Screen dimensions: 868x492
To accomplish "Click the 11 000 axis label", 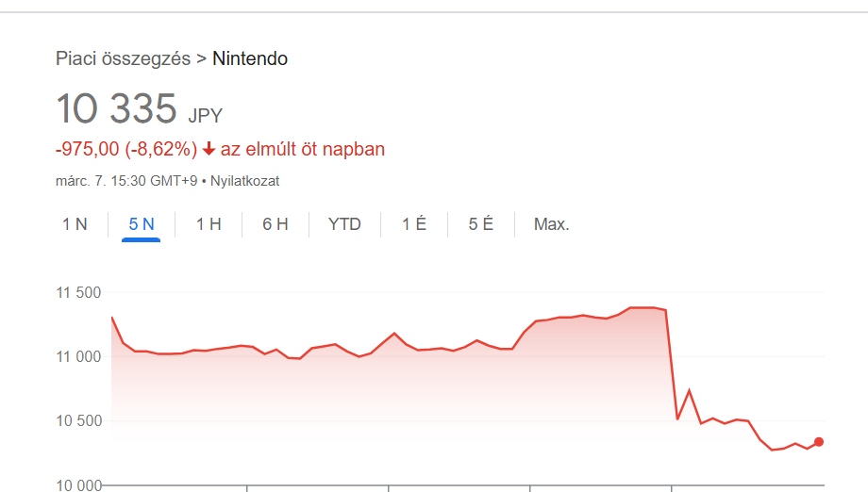I will [79, 356].
